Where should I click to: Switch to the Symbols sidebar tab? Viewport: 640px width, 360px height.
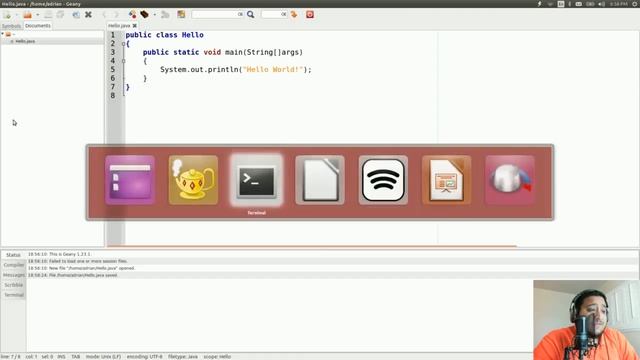(11, 26)
